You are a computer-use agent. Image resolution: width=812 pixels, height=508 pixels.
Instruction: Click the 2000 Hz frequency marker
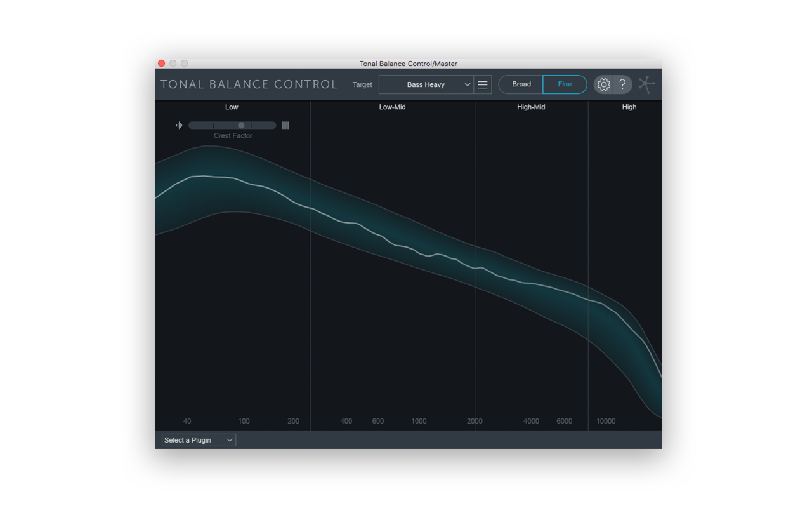point(475,421)
